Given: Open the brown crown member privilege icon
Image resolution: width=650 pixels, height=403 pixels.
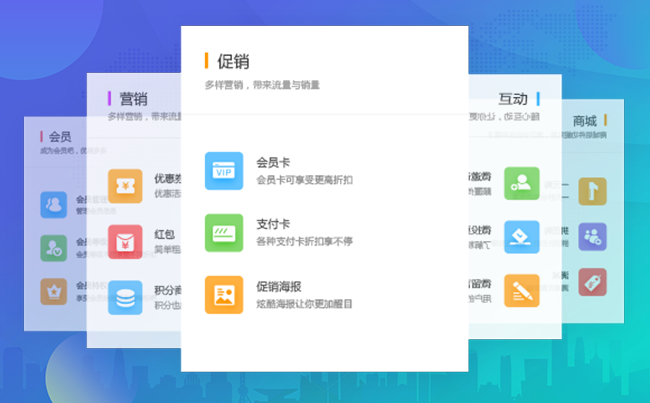Looking at the screenshot, I should (53, 291).
